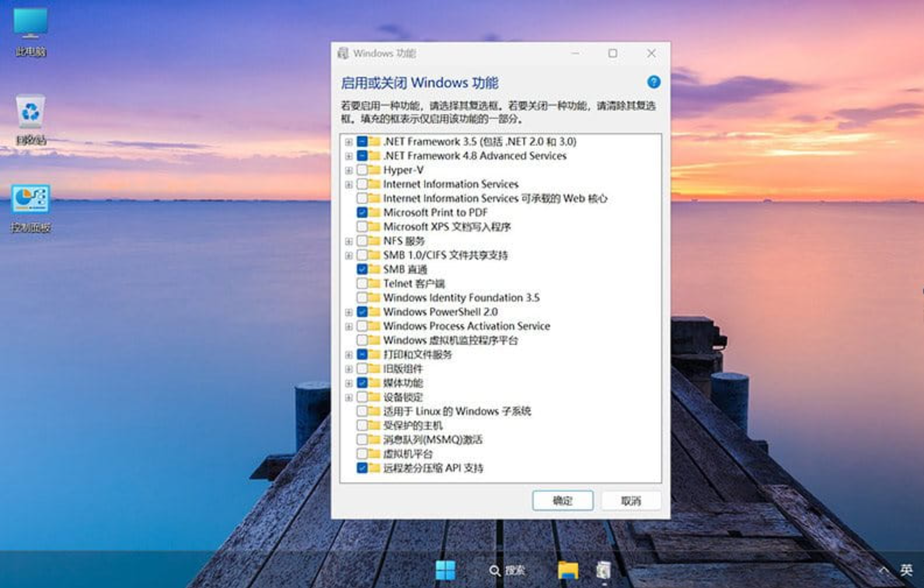Click folder icon beside NFS 服务

[x=375, y=241]
